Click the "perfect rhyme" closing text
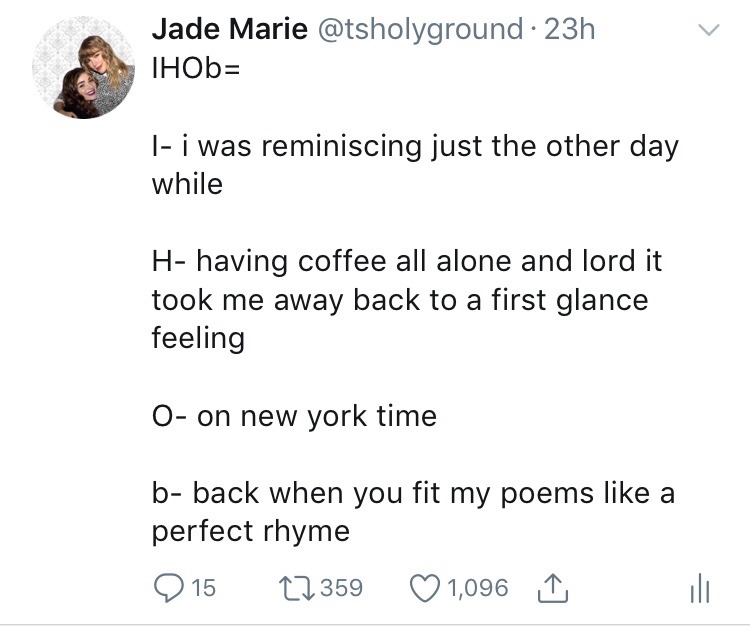 click(250, 530)
